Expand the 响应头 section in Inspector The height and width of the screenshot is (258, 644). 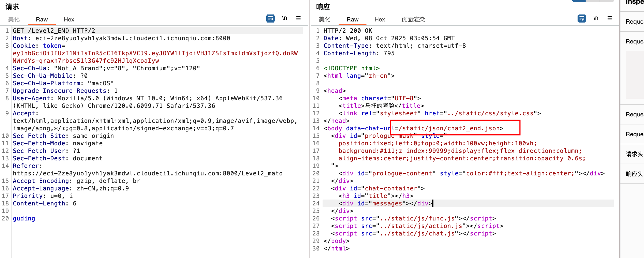[634, 174]
